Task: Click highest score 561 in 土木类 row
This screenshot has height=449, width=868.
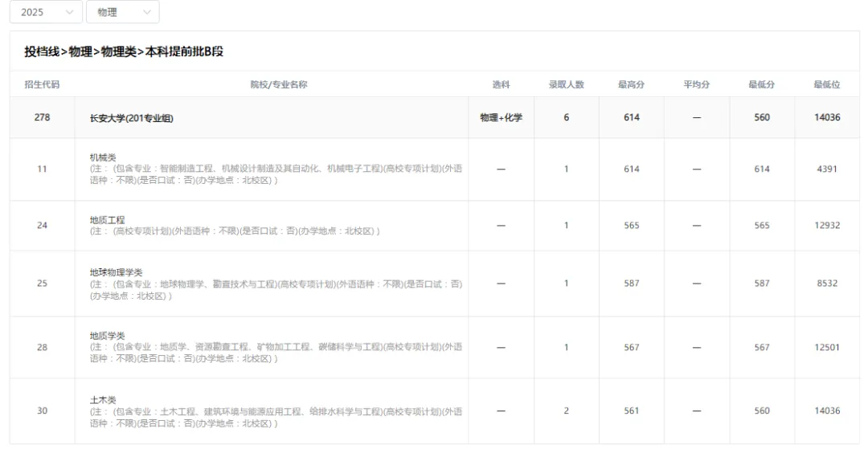Action: 632,410
